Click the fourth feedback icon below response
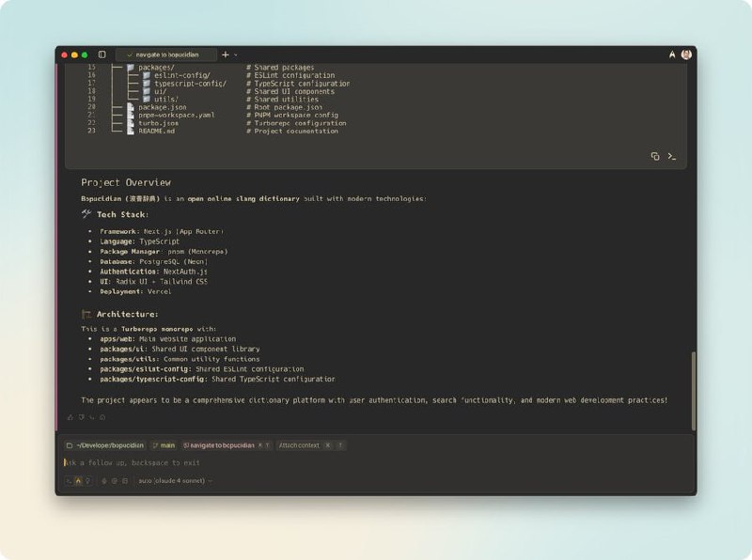Image resolution: width=752 pixels, height=560 pixels. pos(102,417)
